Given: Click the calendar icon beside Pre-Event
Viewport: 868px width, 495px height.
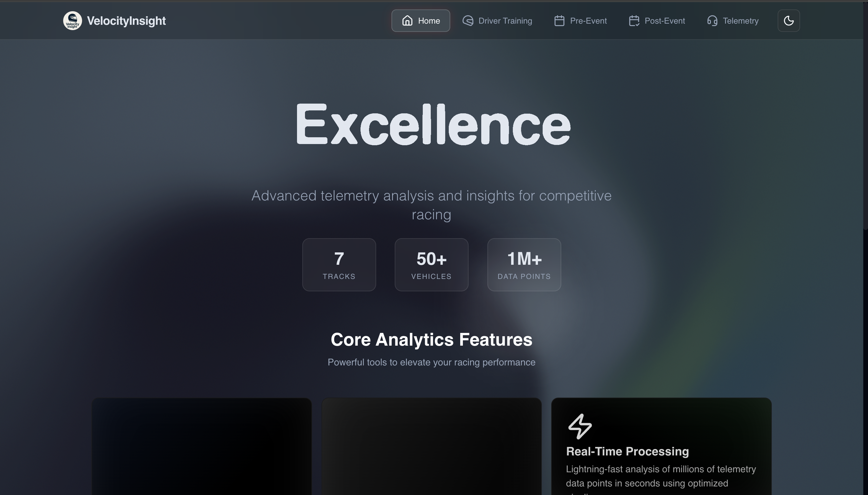Looking at the screenshot, I should (559, 21).
